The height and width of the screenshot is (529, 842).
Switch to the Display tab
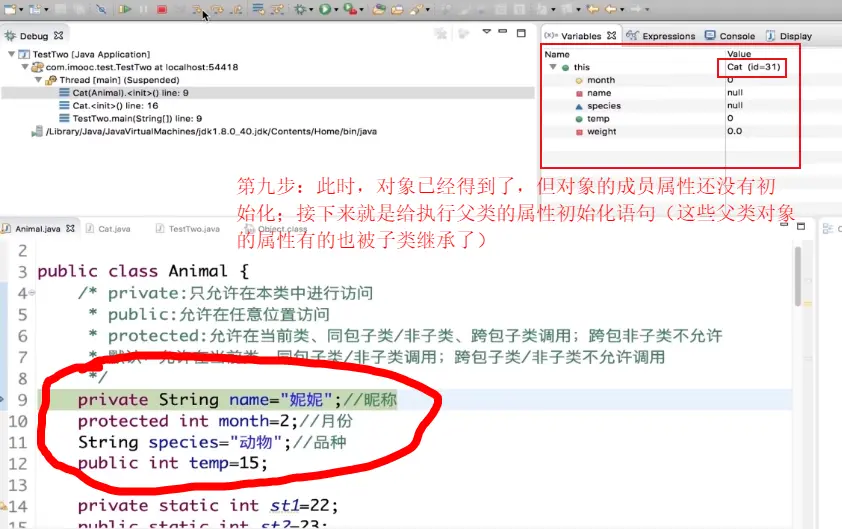[789, 36]
